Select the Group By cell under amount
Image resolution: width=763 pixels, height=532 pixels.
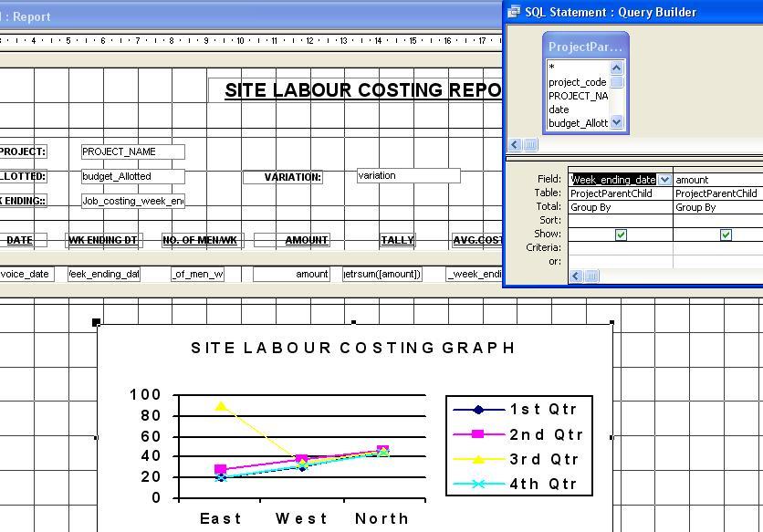(718, 207)
